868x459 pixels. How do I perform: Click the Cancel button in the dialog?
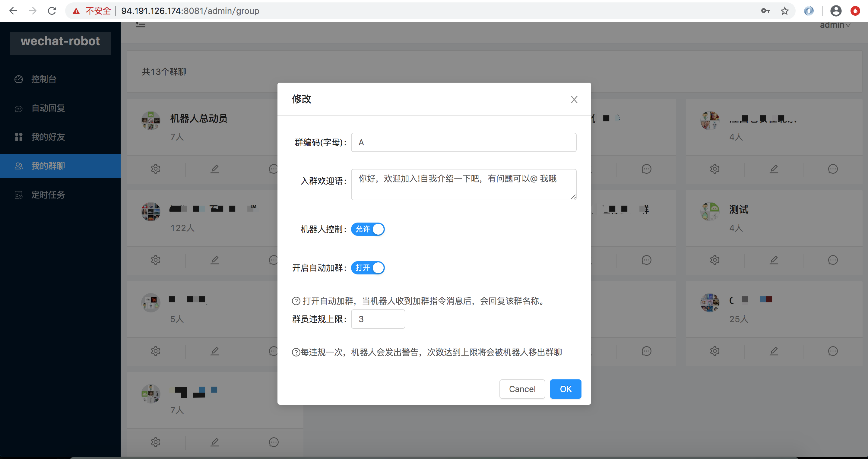(522, 389)
